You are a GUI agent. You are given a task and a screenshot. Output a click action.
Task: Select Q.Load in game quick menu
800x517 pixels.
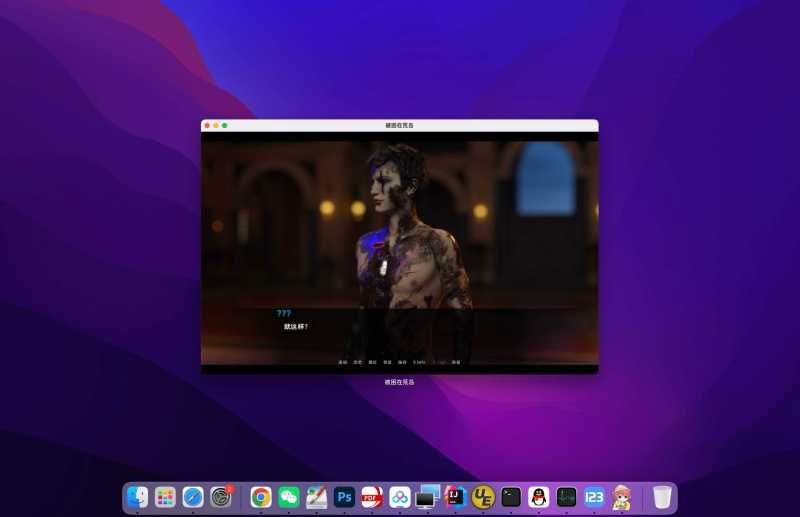[x=439, y=362]
